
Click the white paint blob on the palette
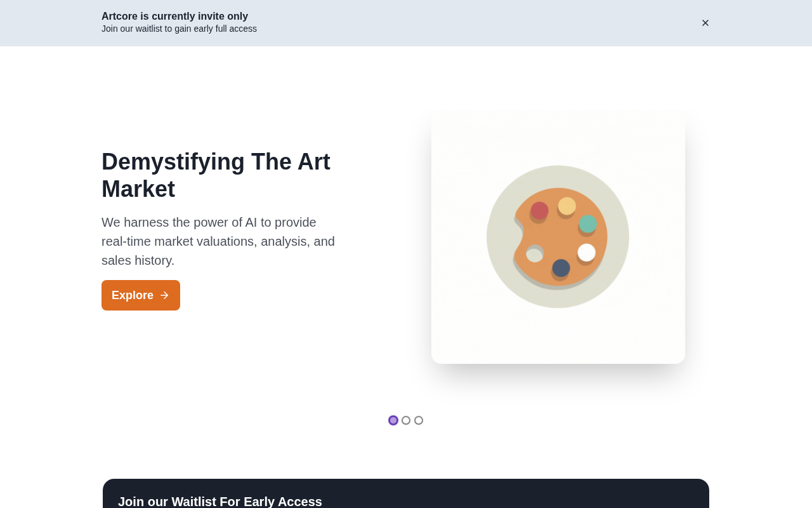[x=587, y=252]
